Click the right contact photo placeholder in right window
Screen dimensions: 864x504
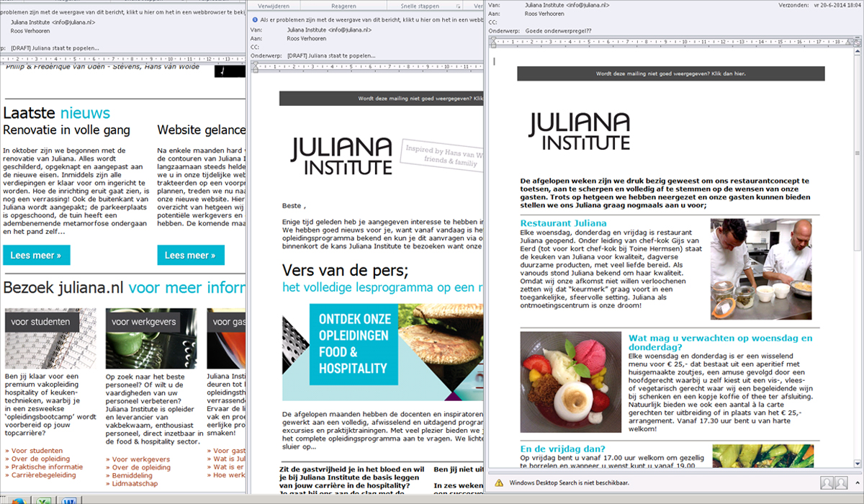tap(841, 482)
